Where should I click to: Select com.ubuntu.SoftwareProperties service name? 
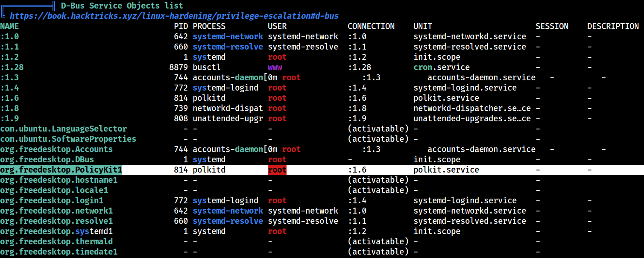[68, 139]
